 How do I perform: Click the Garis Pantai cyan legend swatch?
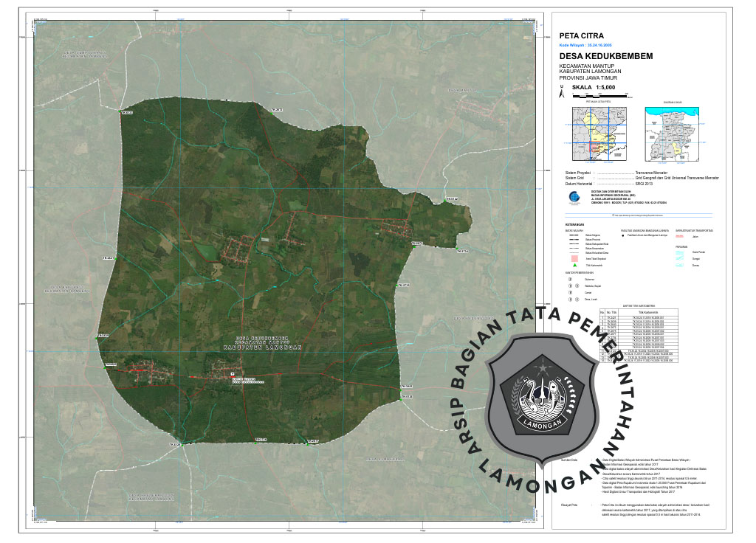[680, 252]
